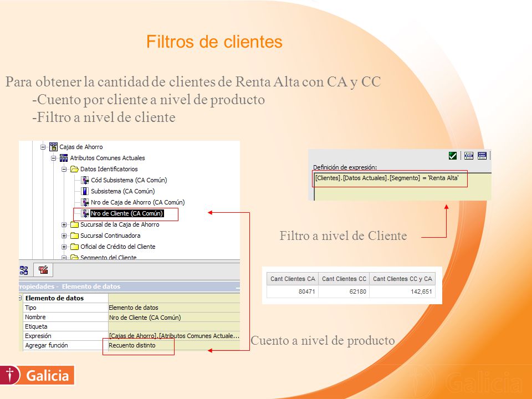Click the Cant Clientes CA column header
532x399 pixels.
click(293, 279)
